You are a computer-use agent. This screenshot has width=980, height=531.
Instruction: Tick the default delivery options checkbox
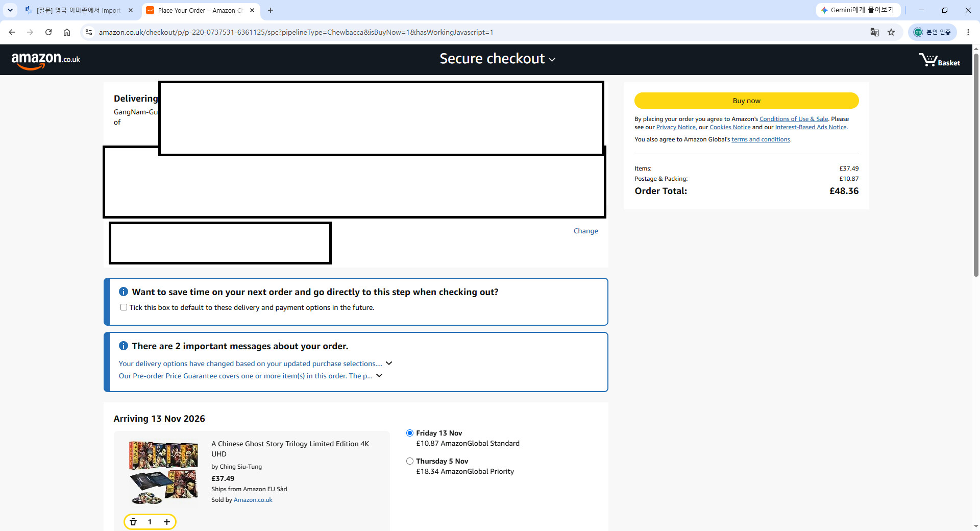coord(124,307)
